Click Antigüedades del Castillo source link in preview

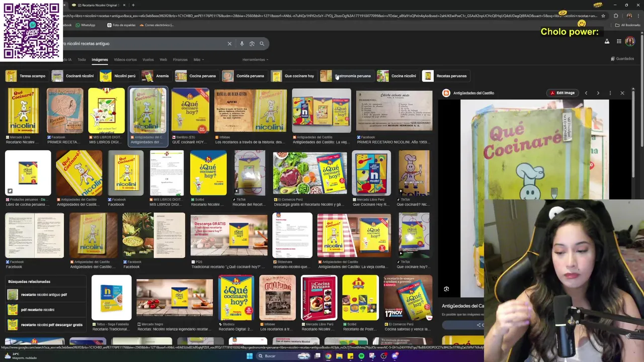tap(473, 93)
